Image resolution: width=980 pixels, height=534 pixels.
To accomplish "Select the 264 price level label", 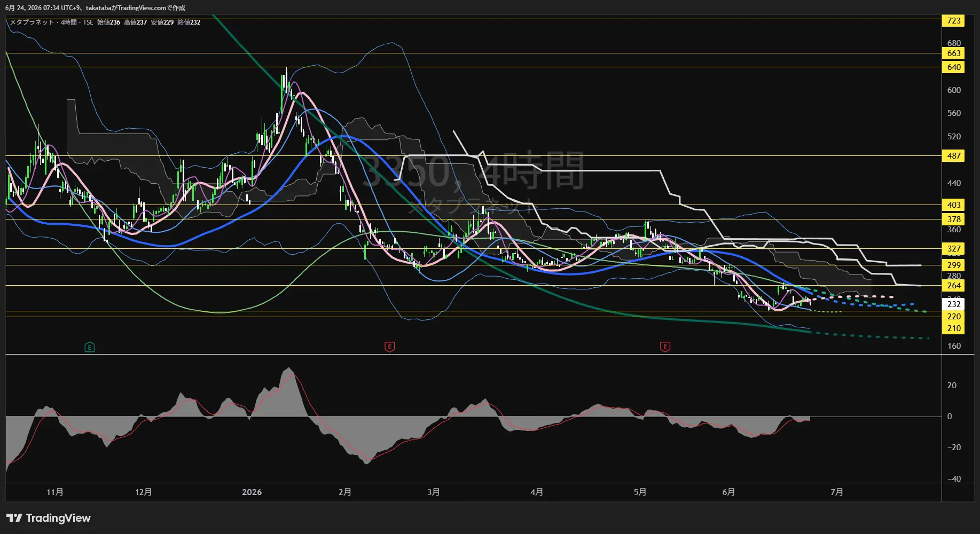I will click(x=954, y=286).
